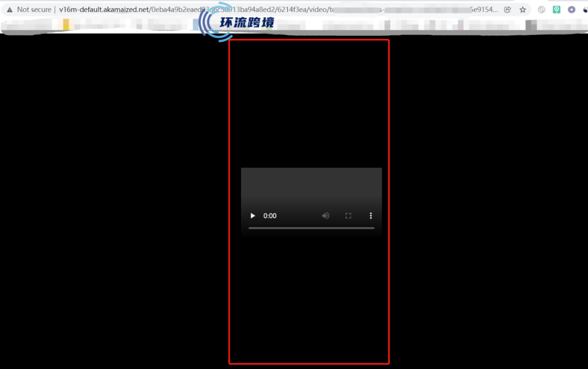Screen dimensions: 588x369
Task: Click the video progress bar
Action: [x=311, y=228]
